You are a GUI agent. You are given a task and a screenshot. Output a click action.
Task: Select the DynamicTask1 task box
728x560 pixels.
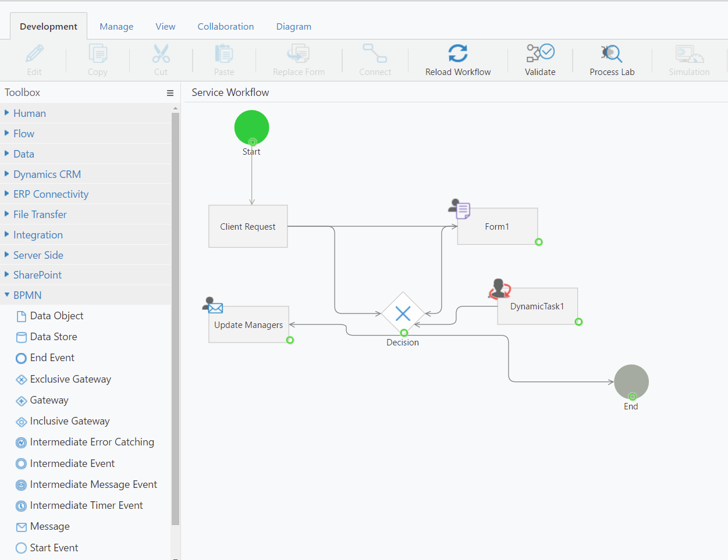click(538, 306)
